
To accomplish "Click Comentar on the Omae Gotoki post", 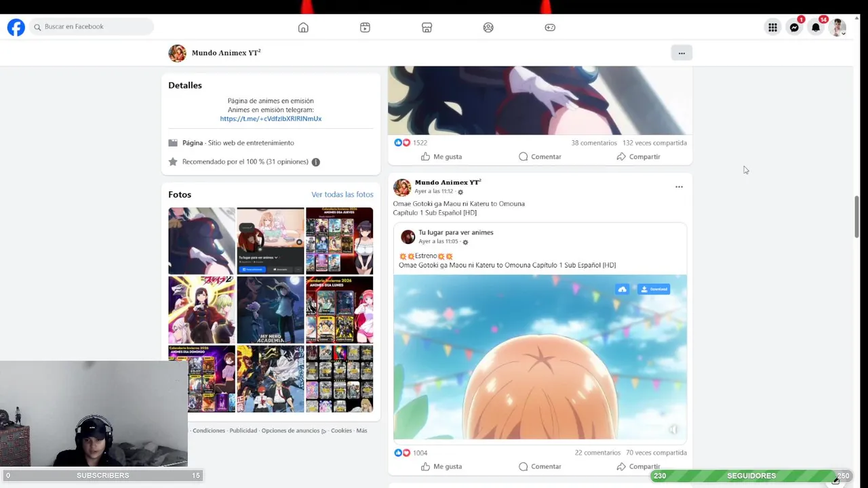I will click(540, 466).
